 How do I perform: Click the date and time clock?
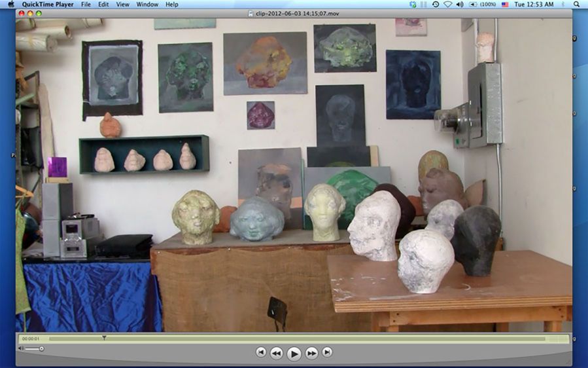click(534, 5)
